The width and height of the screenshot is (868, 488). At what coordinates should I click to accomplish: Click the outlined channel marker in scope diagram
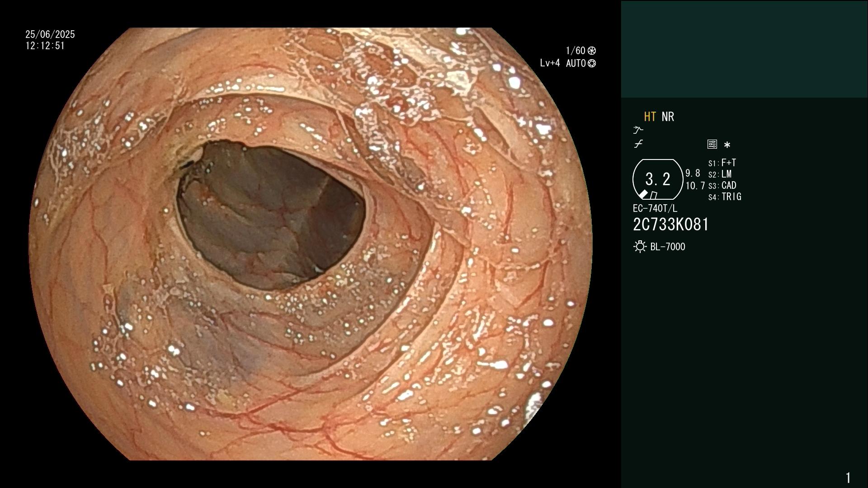pyautogui.click(x=654, y=195)
